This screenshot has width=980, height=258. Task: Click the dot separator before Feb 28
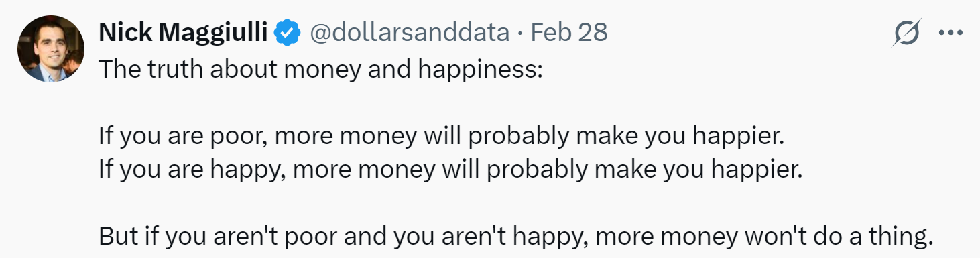520,33
